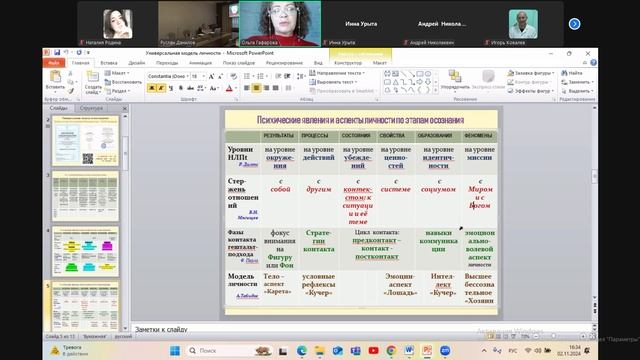Change font color with the red A
The width and height of the screenshot is (640, 360).
(229, 88)
